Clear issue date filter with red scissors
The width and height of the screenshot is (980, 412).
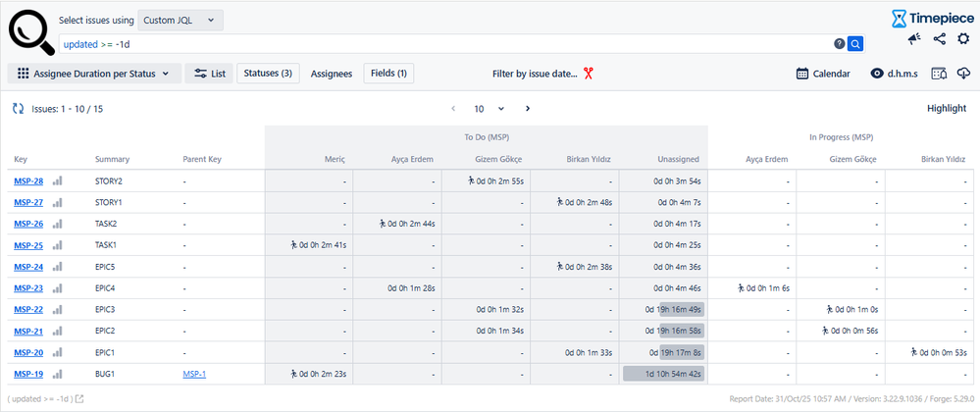pos(588,74)
